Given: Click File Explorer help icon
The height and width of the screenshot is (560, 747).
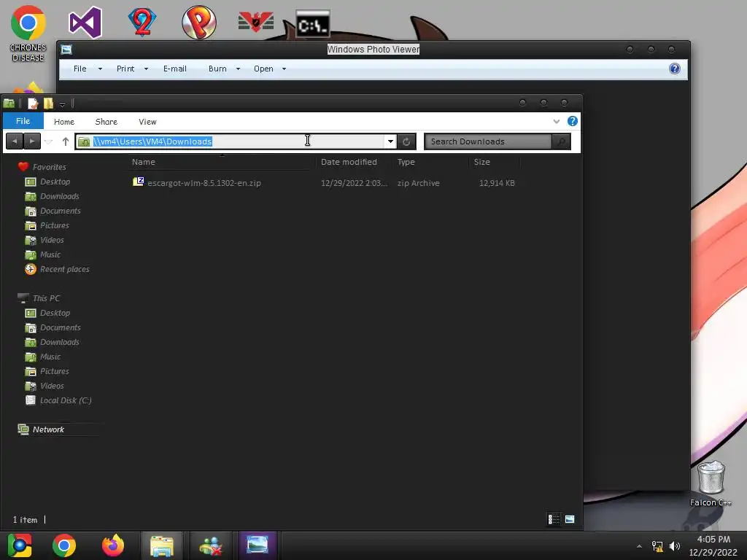Looking at the screenshot, I should point(572,122).
